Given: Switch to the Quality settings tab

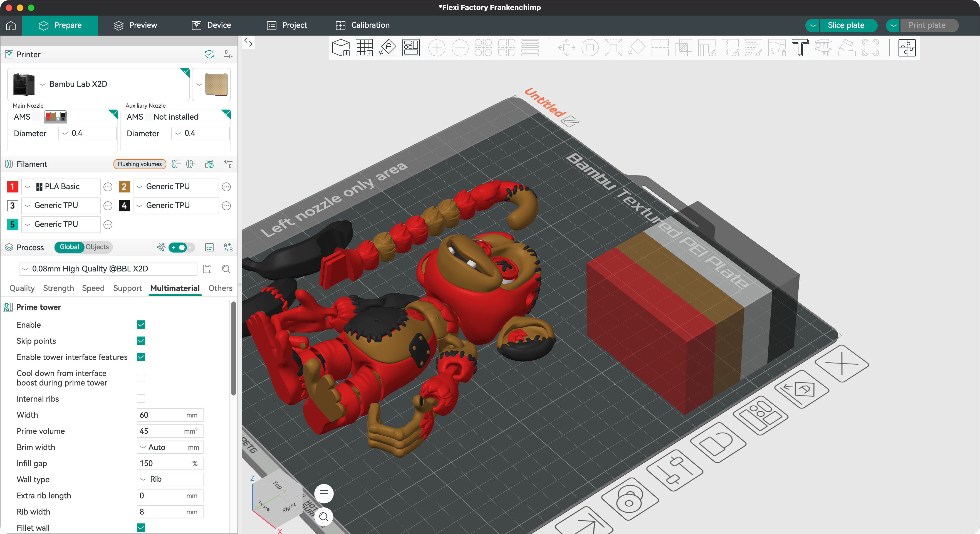Looking at the screenshot, I should coord(22,288).
